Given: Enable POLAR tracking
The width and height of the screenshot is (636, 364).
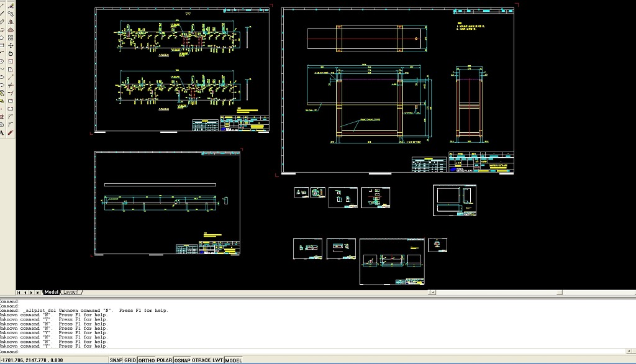Looking at the screenshot, I should tap(165, 360).
